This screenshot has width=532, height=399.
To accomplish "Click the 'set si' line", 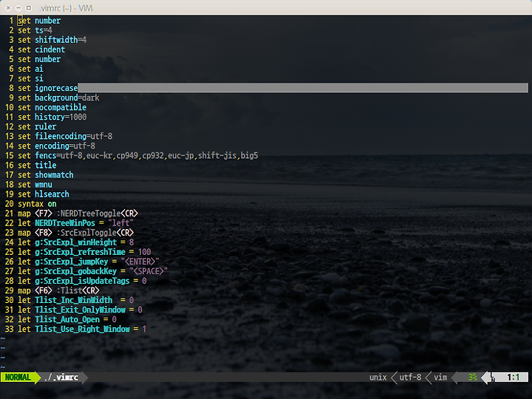I will pyautogui.click(x=30, y=78).
